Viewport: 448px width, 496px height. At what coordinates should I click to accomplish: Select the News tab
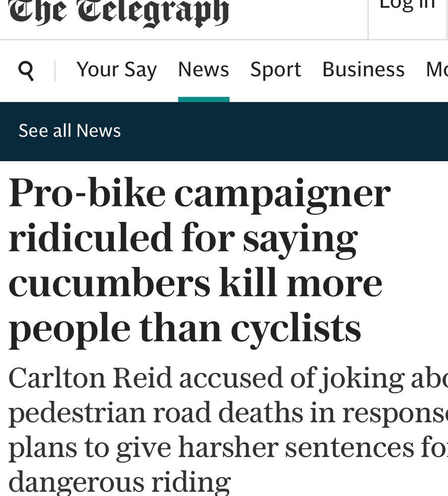pyautogui.click(x=204, y=69)
